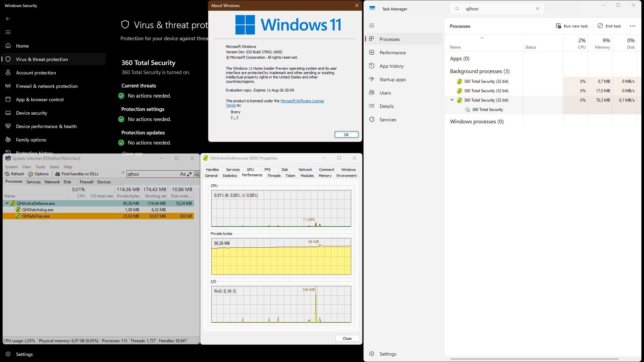The height and width of the screenshot is (362, 644).
Task: Select QHWatchdog.exe process row
Action: point(98,210)
